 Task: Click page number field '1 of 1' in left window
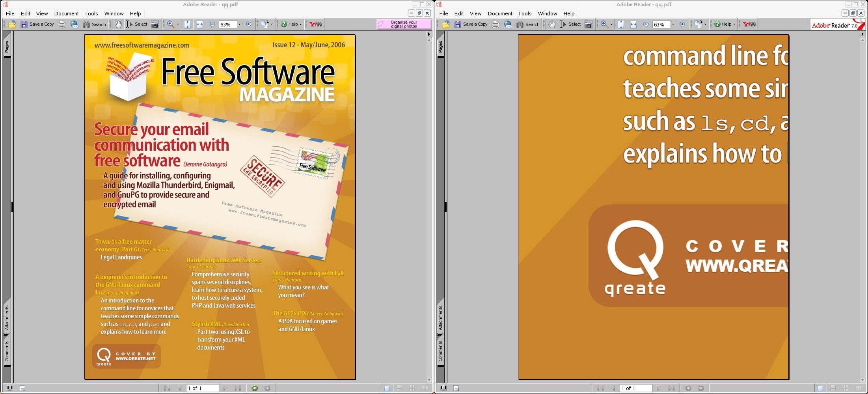(x=203, y=388)
